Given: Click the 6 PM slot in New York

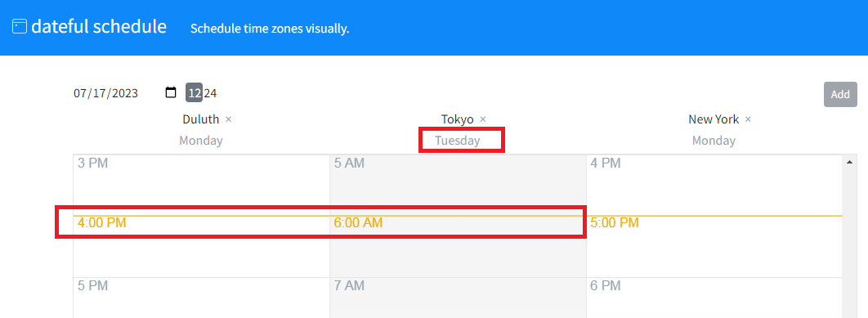Looking at the screenshot, I should tap(714, 298).
